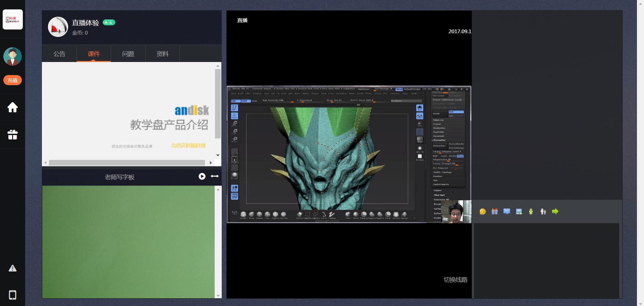Click the green microphone icon
644x306 pixels.
click(x=531, y=211)
